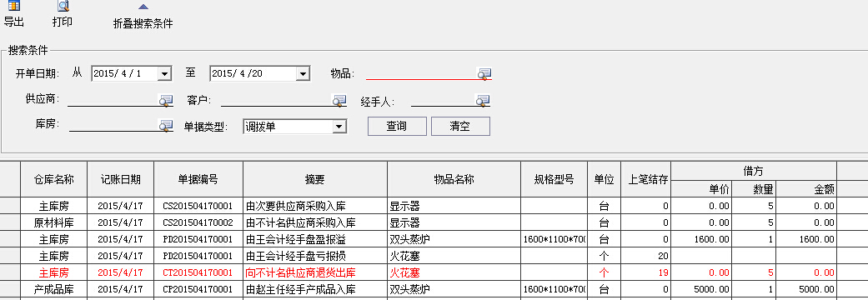Click the 20 balance cell
This screenshot has height=300, width=868.
click(x=645, y=257)
